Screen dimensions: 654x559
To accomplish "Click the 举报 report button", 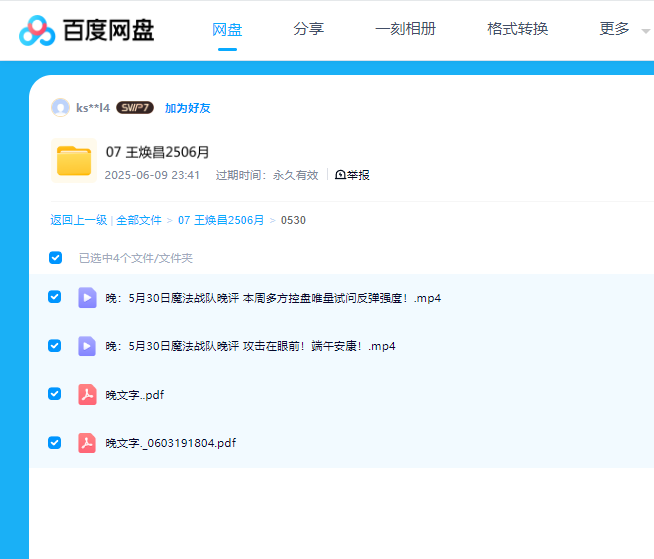I will (352, 175).
